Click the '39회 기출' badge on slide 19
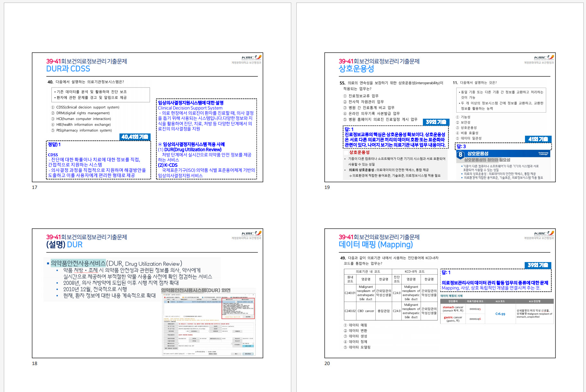Screen dimensions: 586x392 (x=436, y=122)
